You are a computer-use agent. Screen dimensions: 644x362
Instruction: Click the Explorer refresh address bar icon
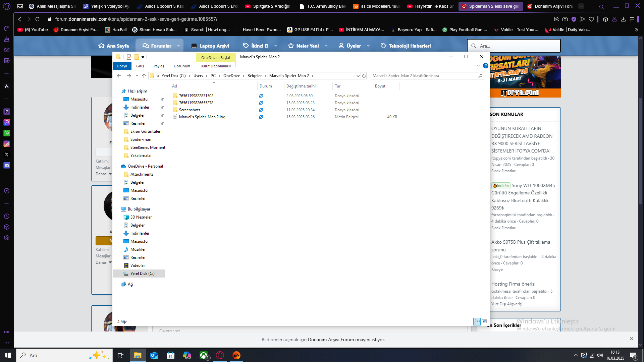tap(364, 76)
